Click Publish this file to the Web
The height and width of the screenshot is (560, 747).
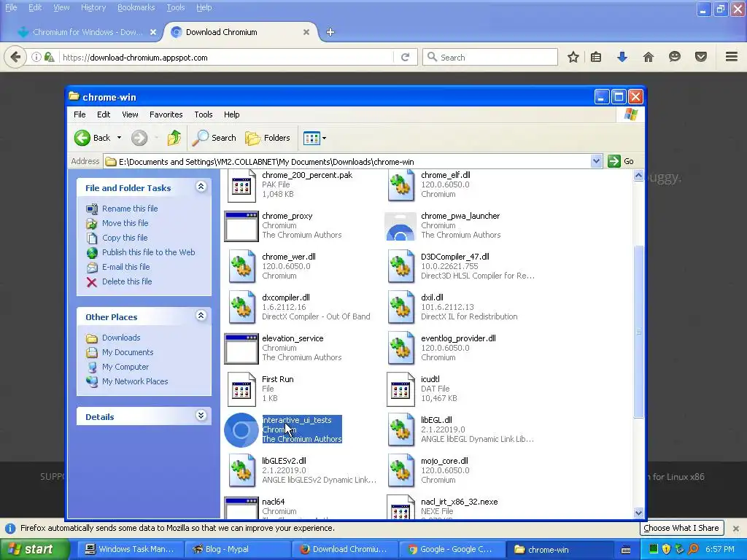(x=148, y=252)
